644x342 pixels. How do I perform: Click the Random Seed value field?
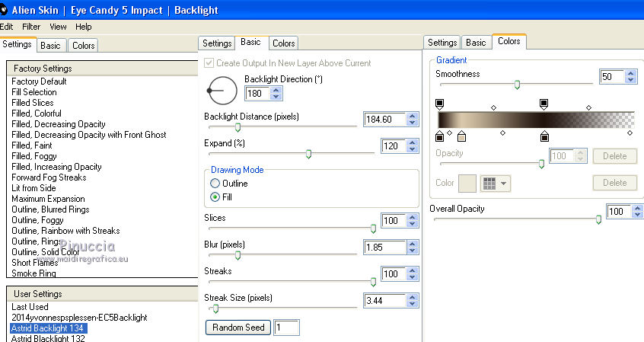(286, 328)
